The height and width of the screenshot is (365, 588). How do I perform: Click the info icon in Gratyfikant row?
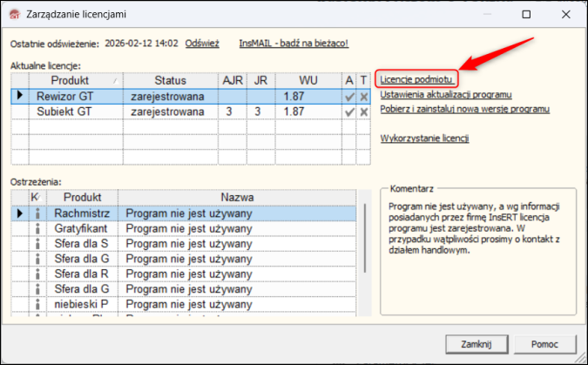[37, 229]
